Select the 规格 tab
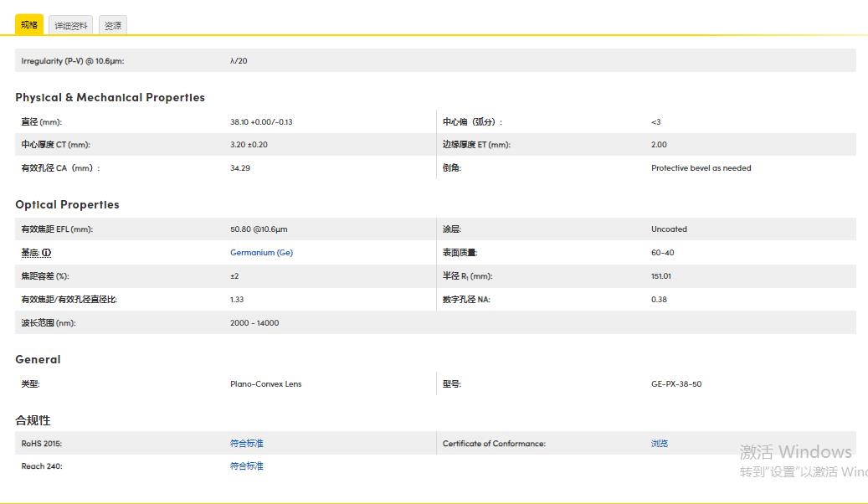The width and height of the screenshot is (868, 504). 29,25
